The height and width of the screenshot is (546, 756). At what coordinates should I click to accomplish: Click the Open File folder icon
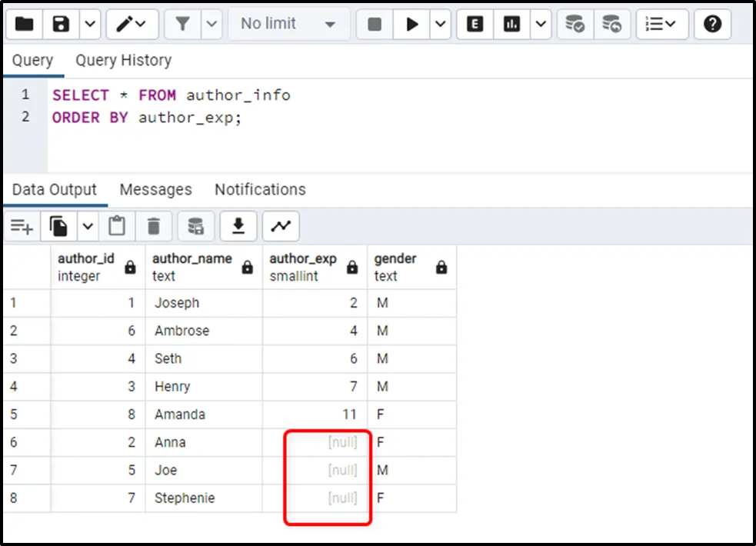point(25,25)
